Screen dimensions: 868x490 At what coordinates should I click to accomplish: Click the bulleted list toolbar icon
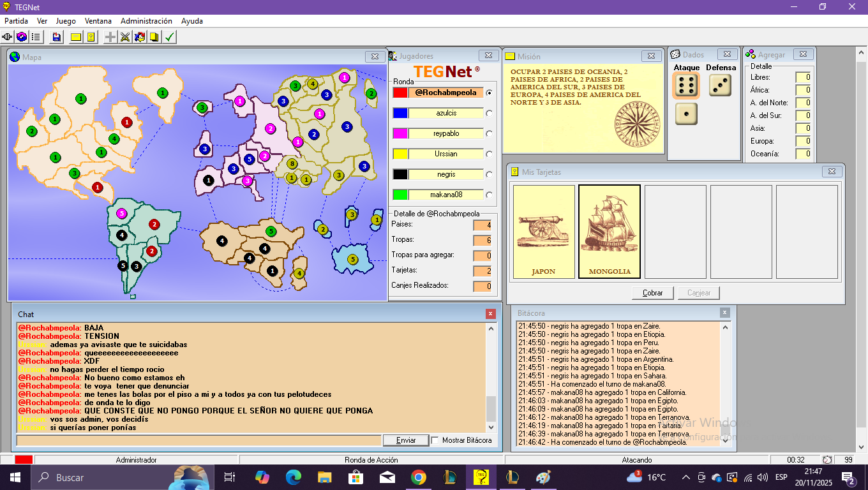tap(36, 37)
